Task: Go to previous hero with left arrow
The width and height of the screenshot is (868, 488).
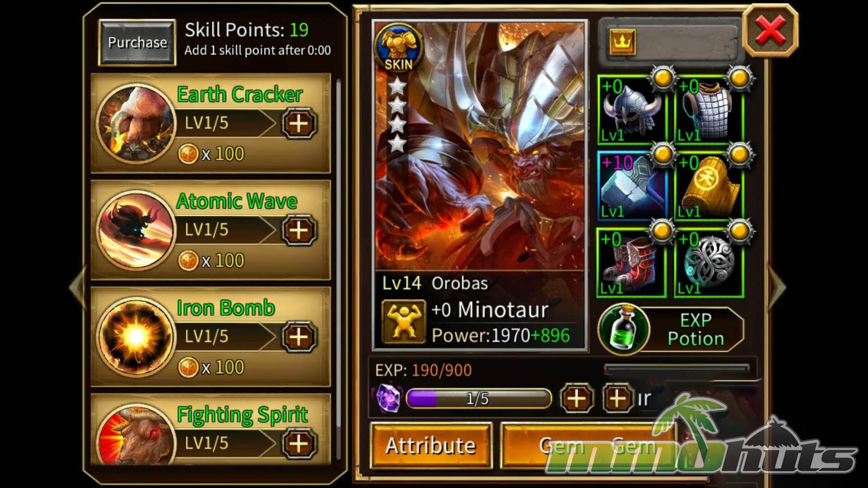Action: [x=78, y=286]
